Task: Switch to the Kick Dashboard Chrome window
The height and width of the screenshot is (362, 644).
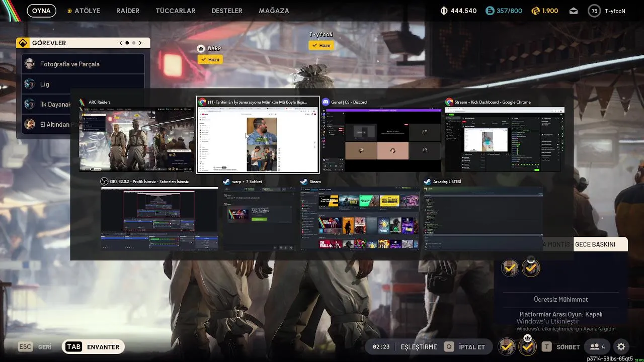Action: [x=505, y=140]
